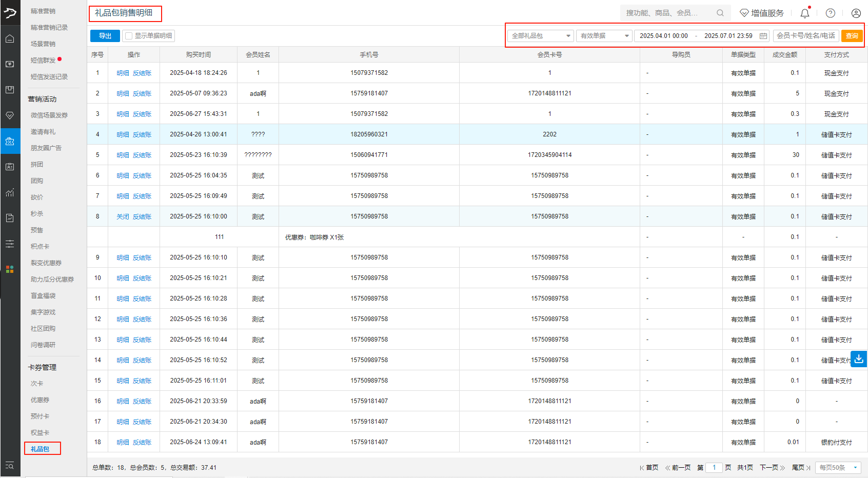Open the member card icon in sidebar
Screen dimensions: 868x478
(10, 167)
